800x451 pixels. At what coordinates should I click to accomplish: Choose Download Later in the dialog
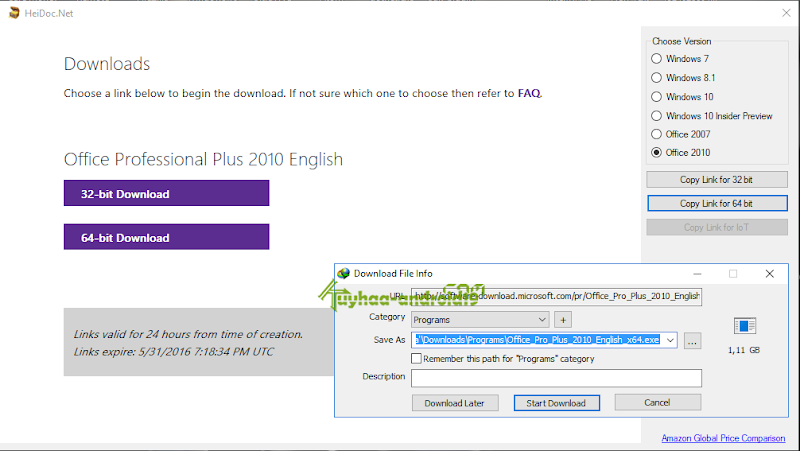coord(455,403)
